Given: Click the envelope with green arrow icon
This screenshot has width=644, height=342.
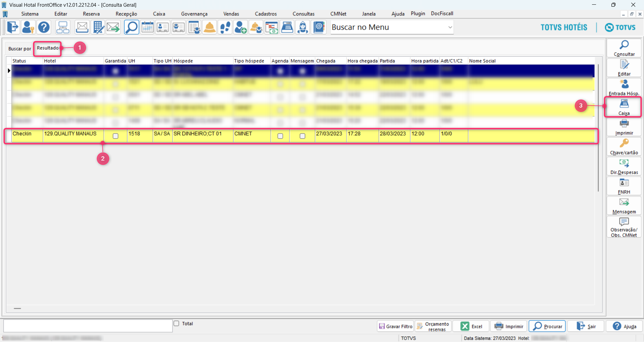Looking at the screenshot, I should pos(113,27).
